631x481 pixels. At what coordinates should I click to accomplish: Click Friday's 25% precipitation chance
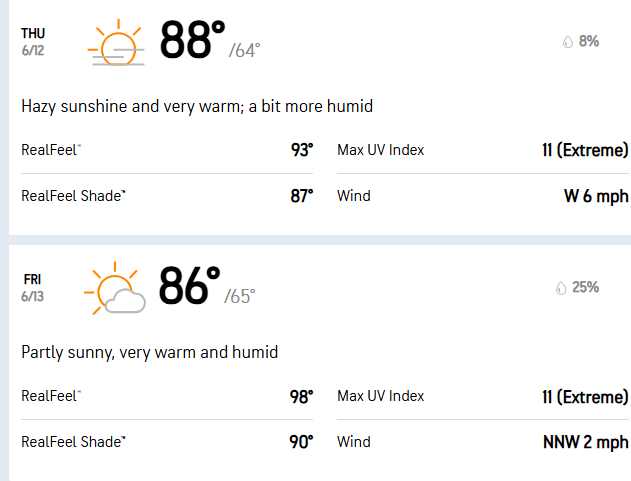[585, 288]
